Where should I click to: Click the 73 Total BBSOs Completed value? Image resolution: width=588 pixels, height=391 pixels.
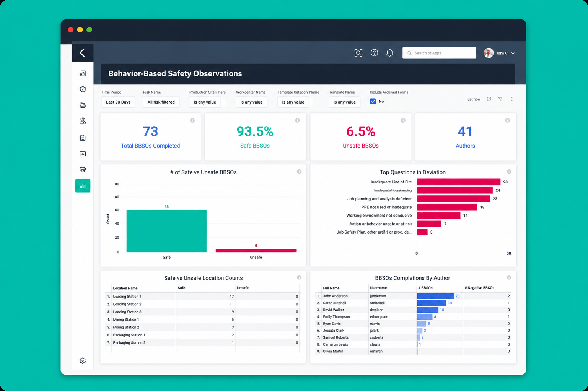[x=150, y=131]
